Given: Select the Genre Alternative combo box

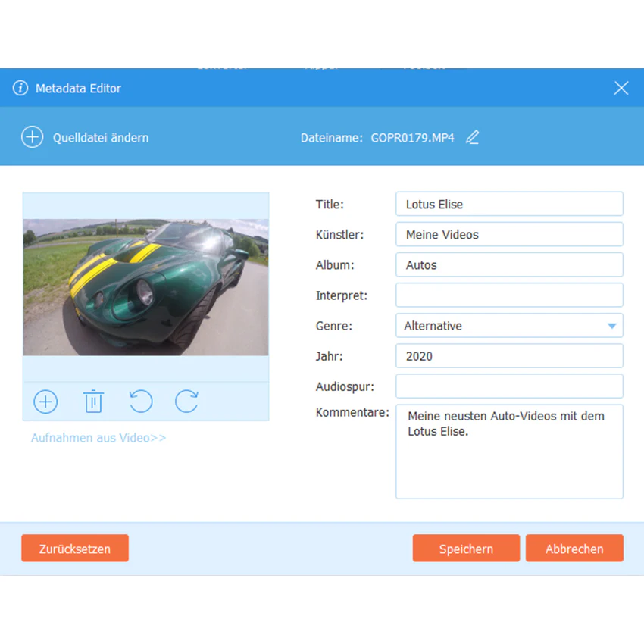Looking at the screenshot, I should tap(509, 326).
